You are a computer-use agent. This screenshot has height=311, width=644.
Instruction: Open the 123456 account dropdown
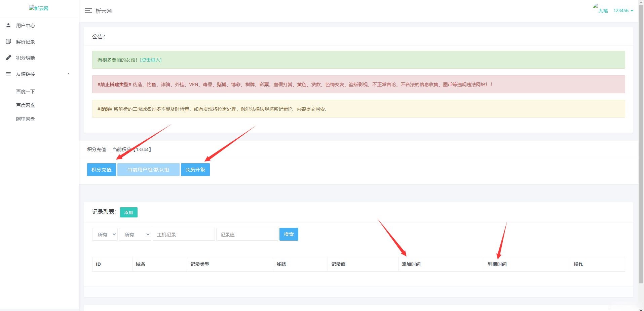point(623,10)
